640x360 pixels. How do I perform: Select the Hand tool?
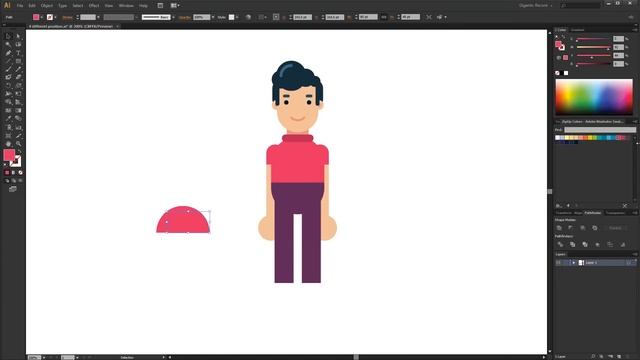[x=8, y=144]
